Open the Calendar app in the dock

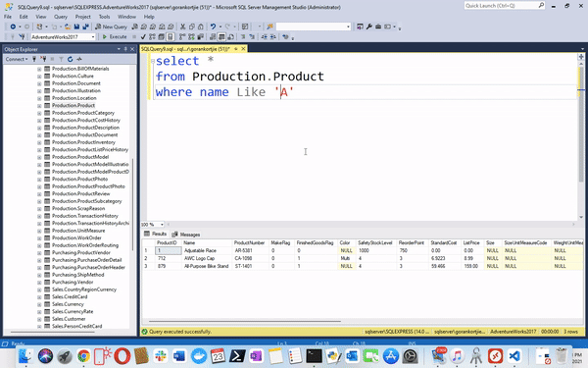(x=218, y=355)
